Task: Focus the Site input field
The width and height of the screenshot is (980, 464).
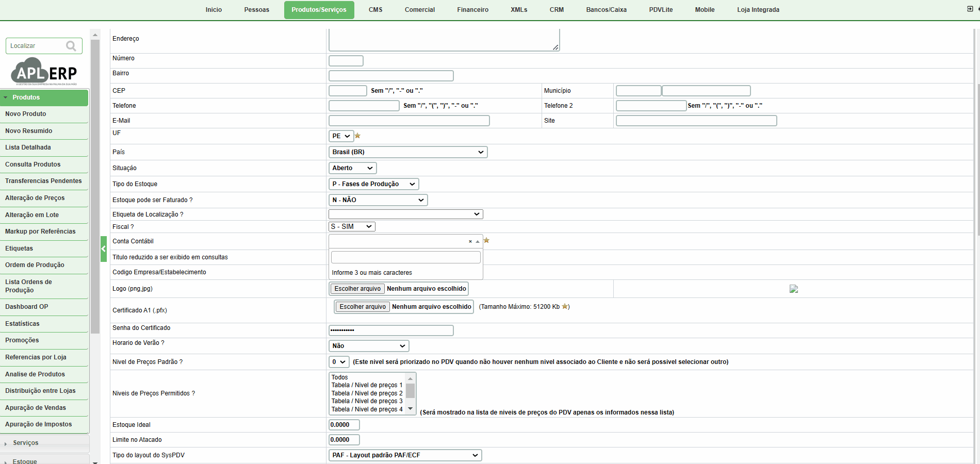Action: 696,121
